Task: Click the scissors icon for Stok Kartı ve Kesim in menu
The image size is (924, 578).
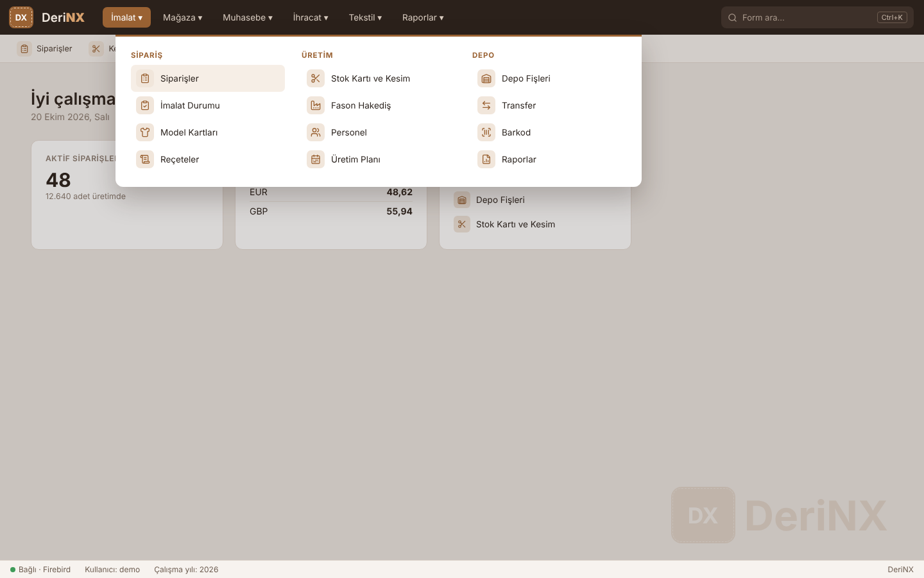Action: (316, 78)
